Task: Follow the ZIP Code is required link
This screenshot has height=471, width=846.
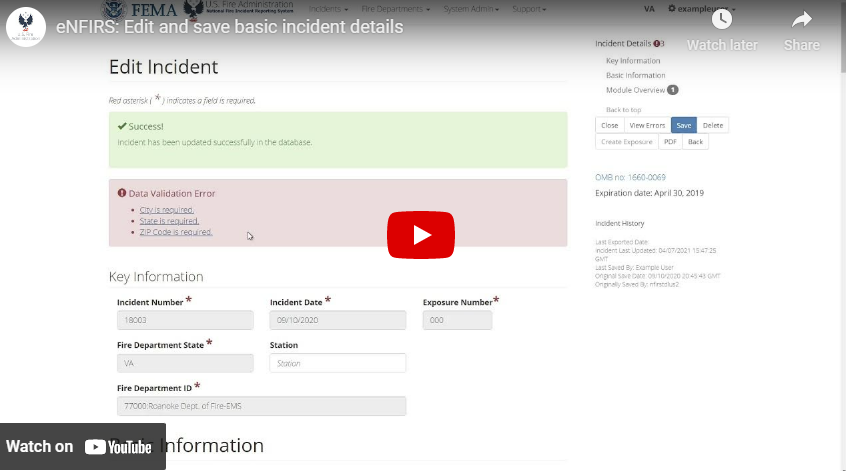Action: click(176, 232)
